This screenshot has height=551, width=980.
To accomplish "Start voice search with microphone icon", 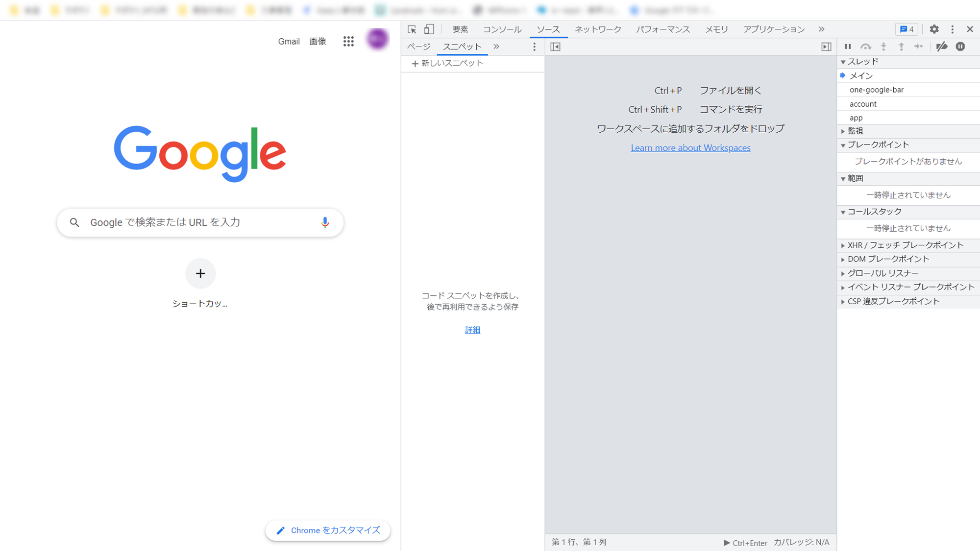I will pos(325,222).
